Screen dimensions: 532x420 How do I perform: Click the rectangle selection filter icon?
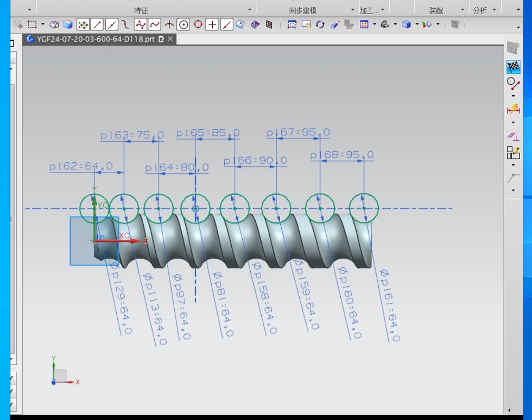32,24
